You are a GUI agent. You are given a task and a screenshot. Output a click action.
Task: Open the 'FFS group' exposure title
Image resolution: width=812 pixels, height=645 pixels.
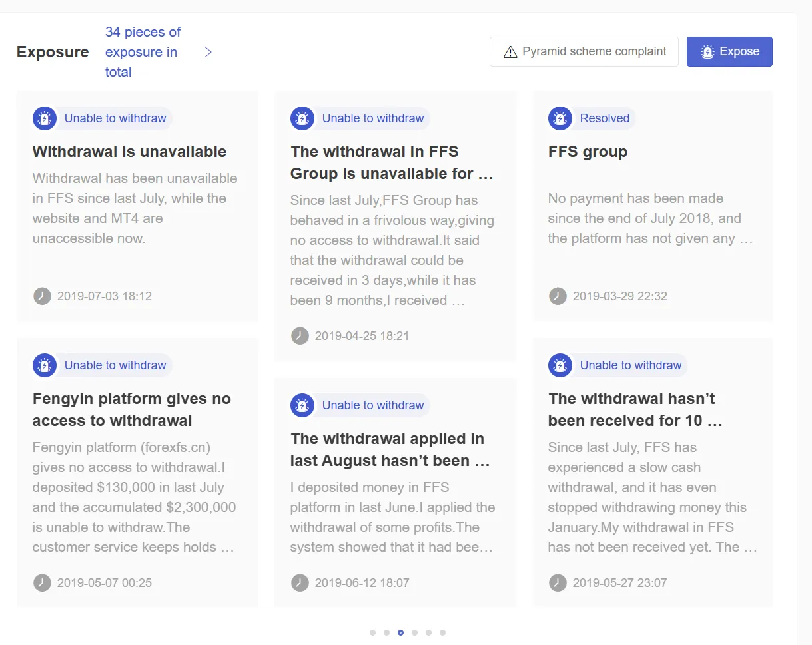click(x=588, y=152)
